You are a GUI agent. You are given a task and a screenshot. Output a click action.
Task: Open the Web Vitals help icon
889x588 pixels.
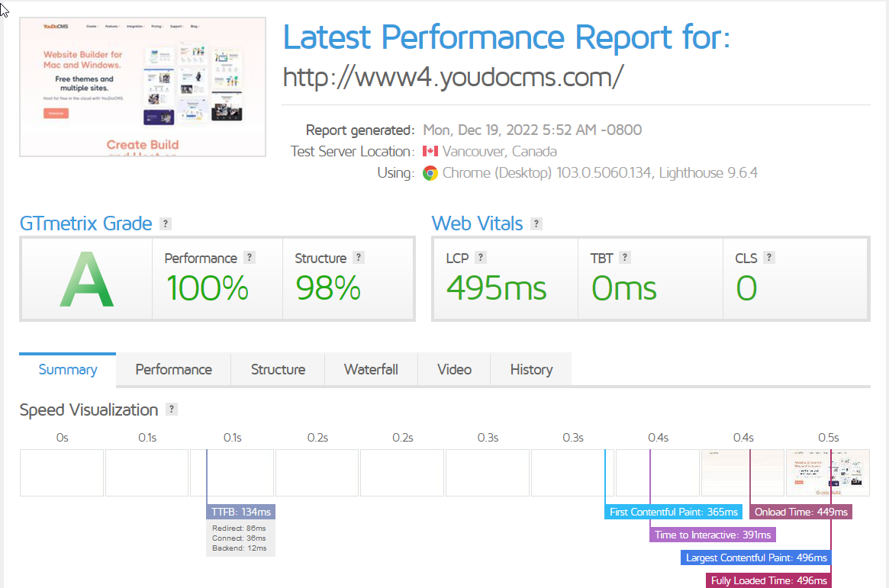click(x=536, y=224)
